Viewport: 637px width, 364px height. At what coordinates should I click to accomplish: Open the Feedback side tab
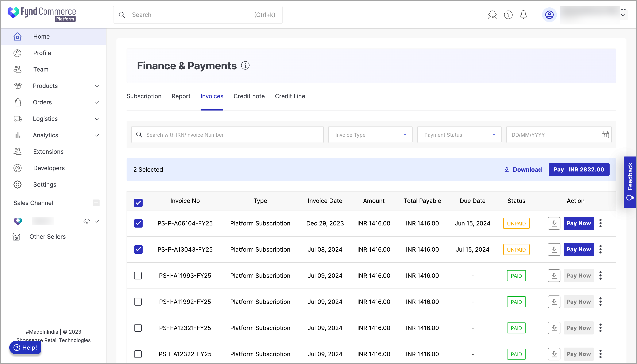pos(630,182)
